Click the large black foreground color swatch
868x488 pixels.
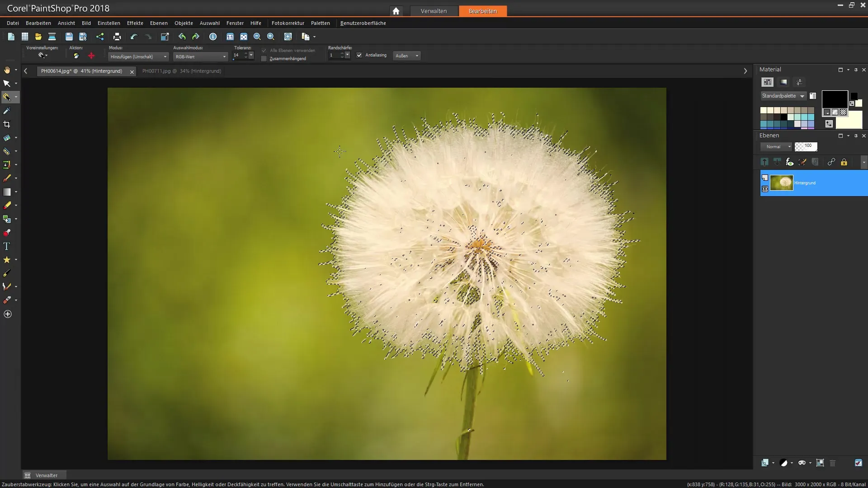pos(835,99)
